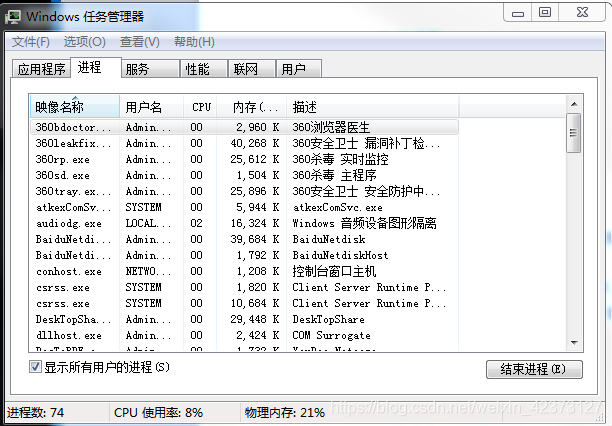
Task: Select the atkexComSv... process row
Action: pos(244,207)
